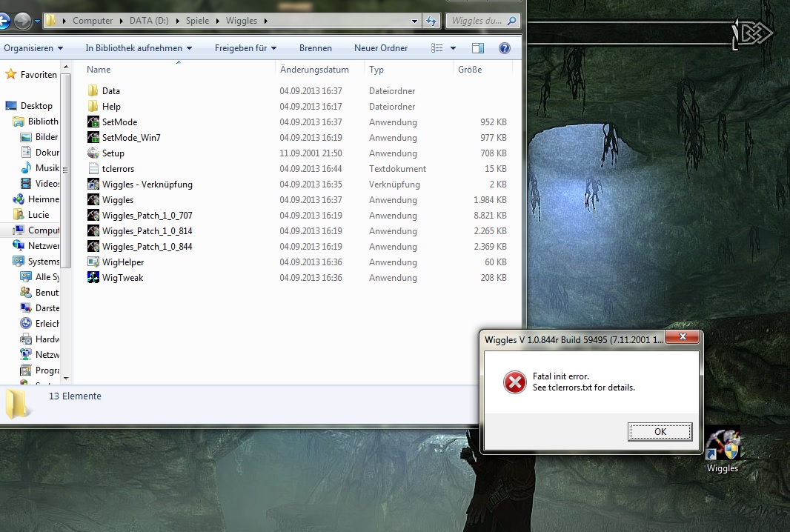Click navigation pane scrollbar down arrow
The image size is (790, 532).
tap(66, 379)
